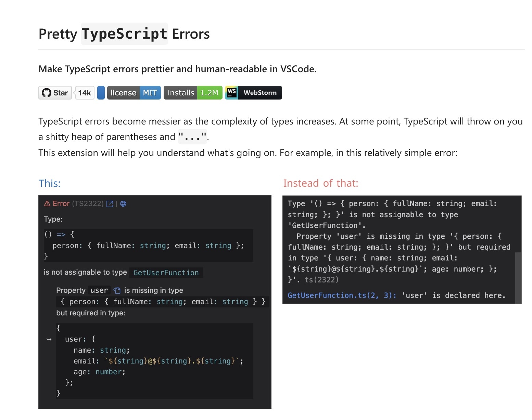Click the return arrow icon beside user block
This screenshot has height=420, width=532.
[x=49, y=339]
